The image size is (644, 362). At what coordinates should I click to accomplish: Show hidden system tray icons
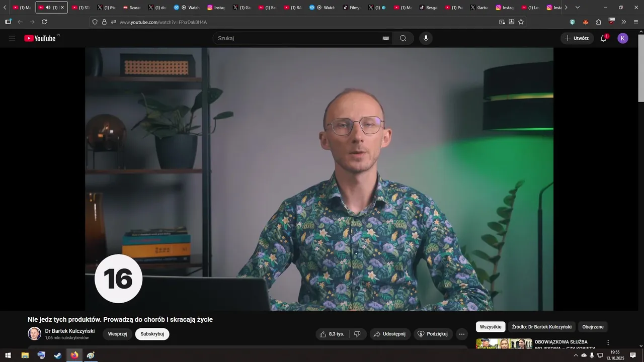(x=576, y=355)
